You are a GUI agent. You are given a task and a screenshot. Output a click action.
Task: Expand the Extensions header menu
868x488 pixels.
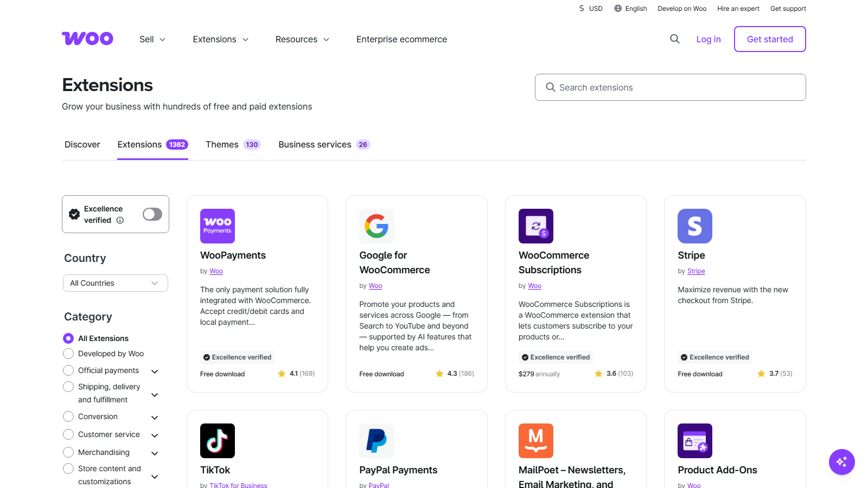221,39
